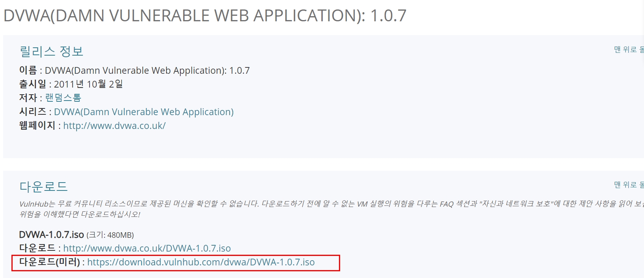Click 맨 위로 link in 릴리스 정보 section
This screenshot has height=278, width=644.
point(629,50)
